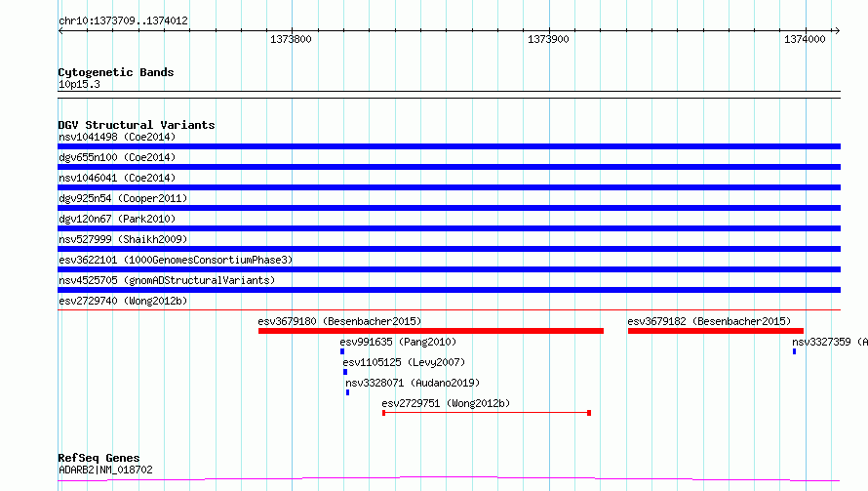Click the partially visible nsv3327359 label

point(830,342)
